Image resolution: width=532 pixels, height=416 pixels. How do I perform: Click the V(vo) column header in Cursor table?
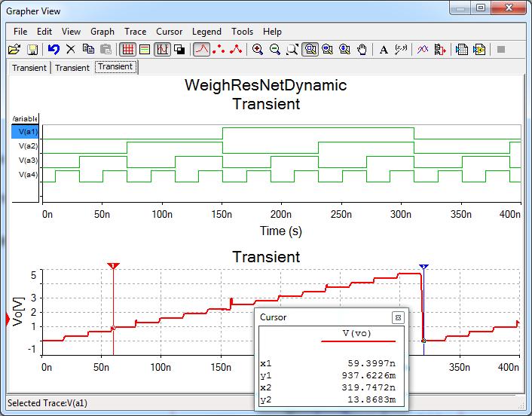[356, 333]
